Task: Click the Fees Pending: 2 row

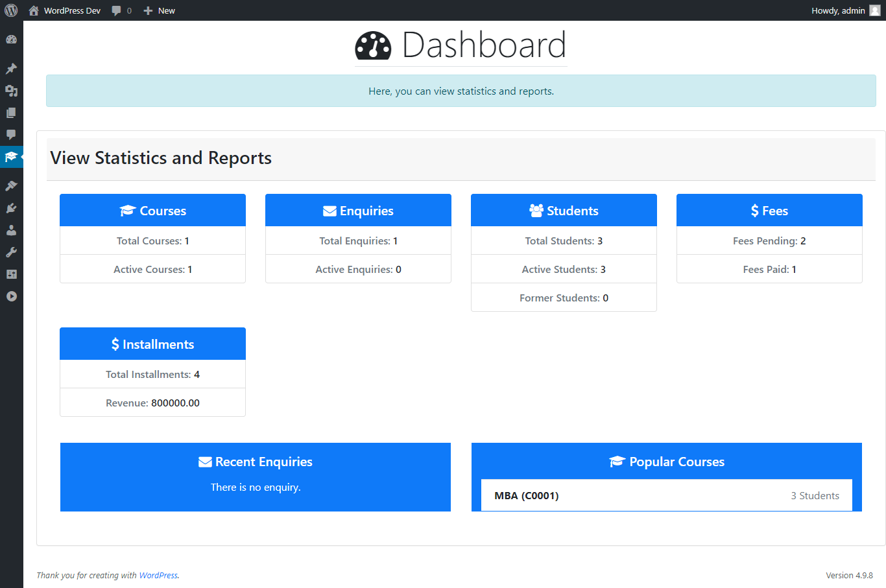Action: pos(769,241)
